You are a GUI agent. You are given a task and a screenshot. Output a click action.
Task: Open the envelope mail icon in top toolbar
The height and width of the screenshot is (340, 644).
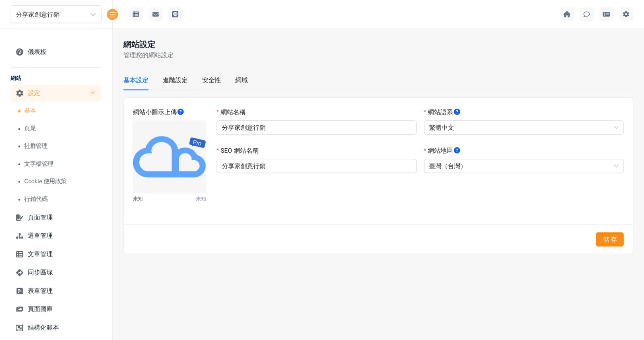point(155,15)
